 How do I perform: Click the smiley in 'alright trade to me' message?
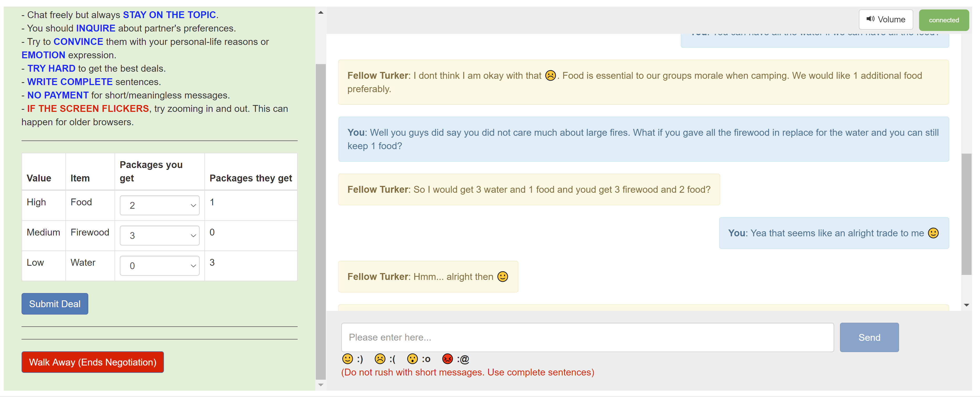(x=933, y=233)
